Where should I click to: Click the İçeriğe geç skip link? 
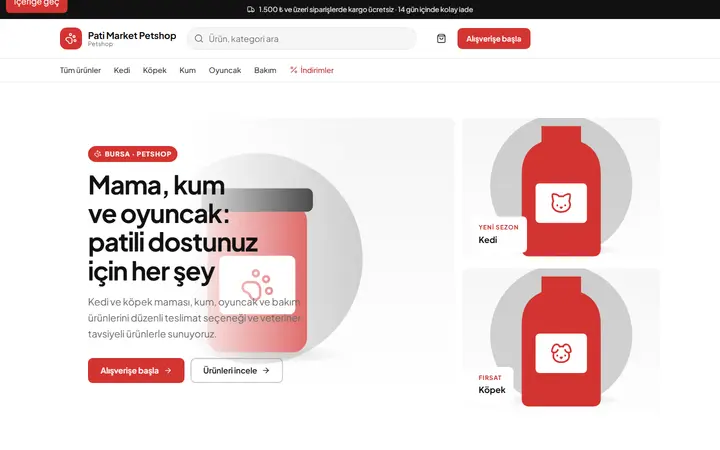point(37,4)
